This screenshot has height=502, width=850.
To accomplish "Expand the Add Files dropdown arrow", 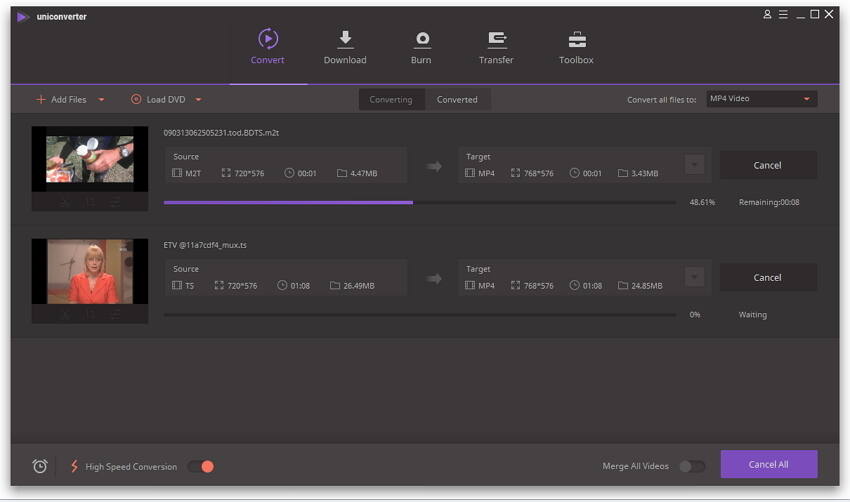I will pyautogui.click(x=101, y=100).
